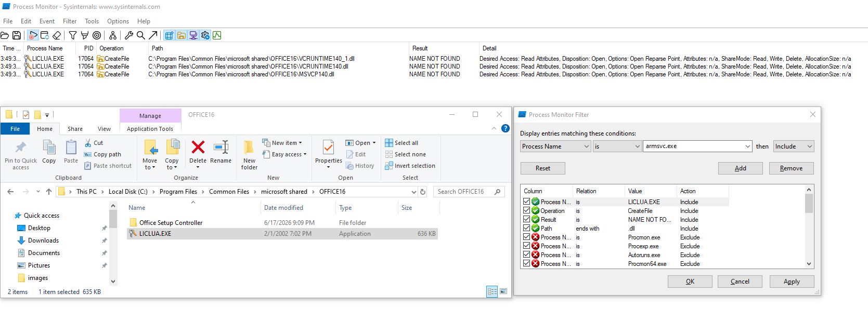Uncheck the Autoruns.exe exclude filter
The image size is (868, 321).
tap(526, 255)
